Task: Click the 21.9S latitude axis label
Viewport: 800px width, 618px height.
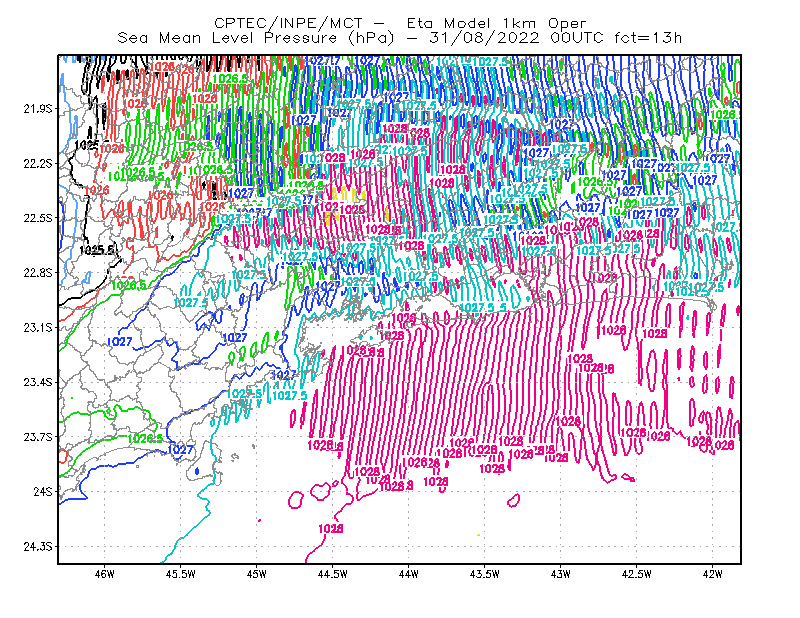Action: click(x=38, y=109)
